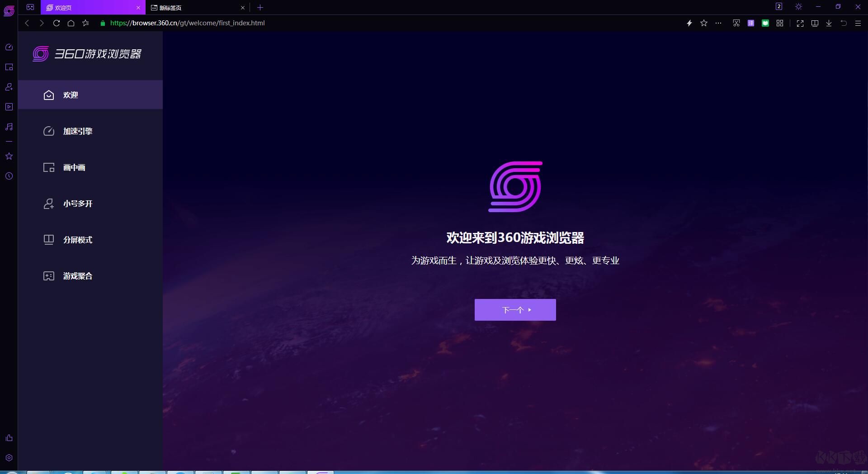This screenshot has width=868, height=474.
Task: Open the grid app launcher panel
Action: tap(780, 23)
